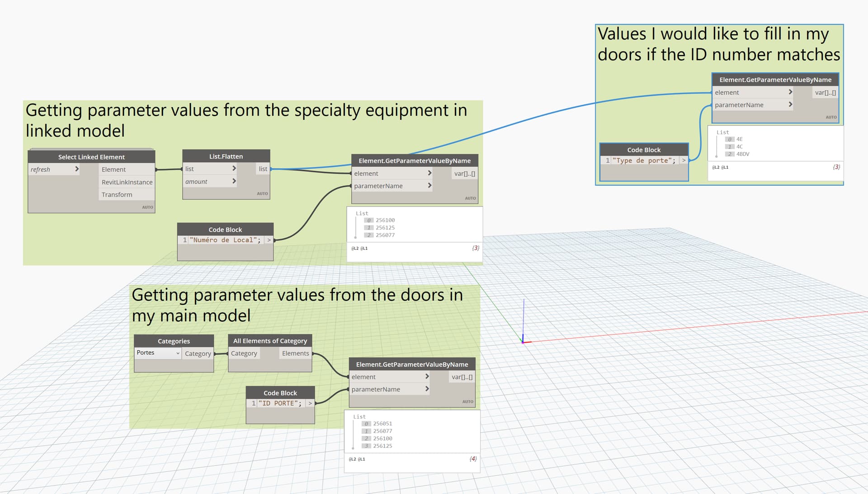Toggle AUTO lacing on the List.Flatten node
The width and height of the screenshot is (868, 494).
263,193
